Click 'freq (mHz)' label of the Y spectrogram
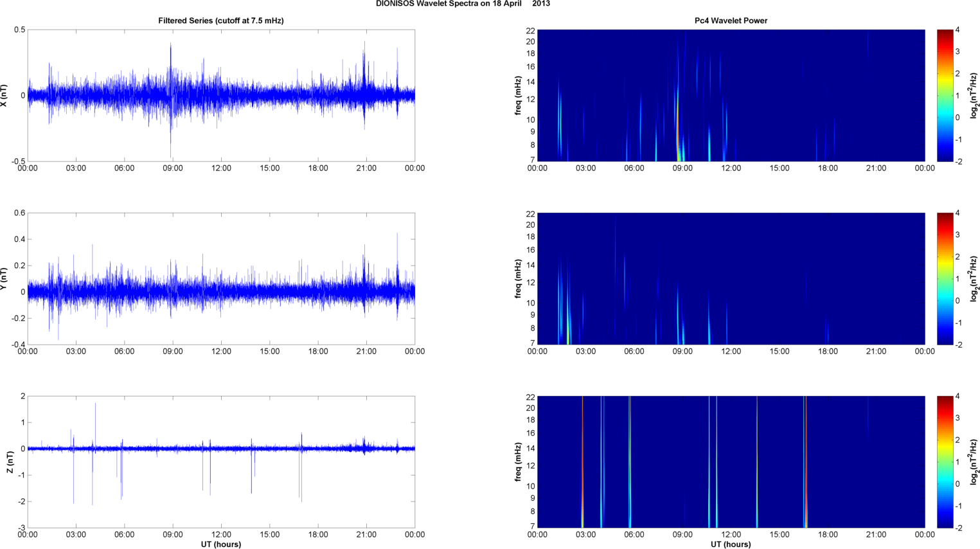Viewport: 980px width, 549px height. point(518,278)
